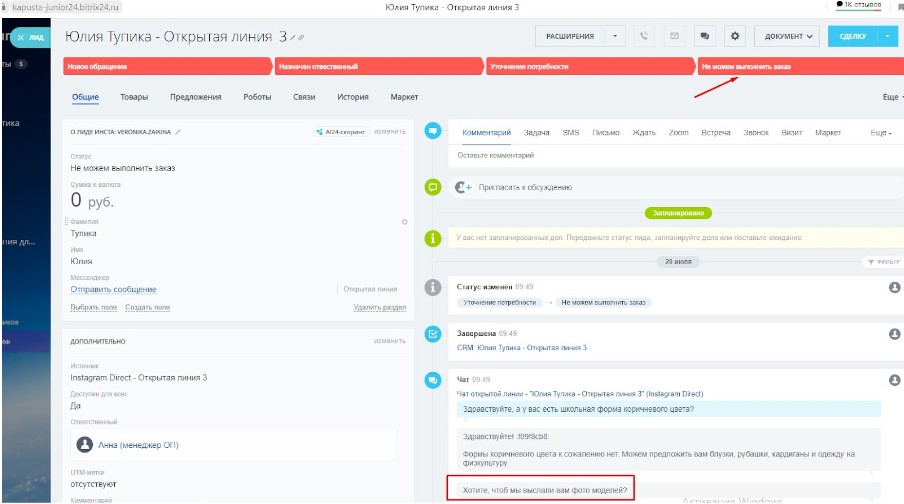Open the settings gear icon in header

point(735,36)
